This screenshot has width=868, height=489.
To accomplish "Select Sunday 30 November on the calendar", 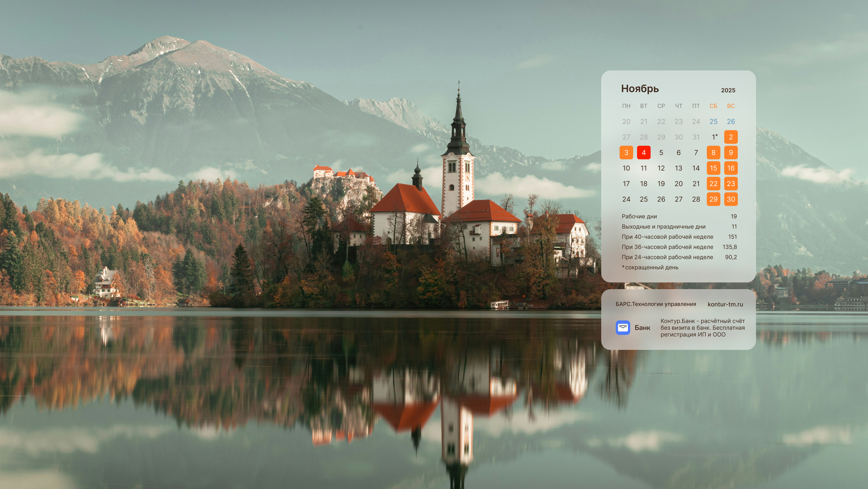I will click(x=731, y=199).
